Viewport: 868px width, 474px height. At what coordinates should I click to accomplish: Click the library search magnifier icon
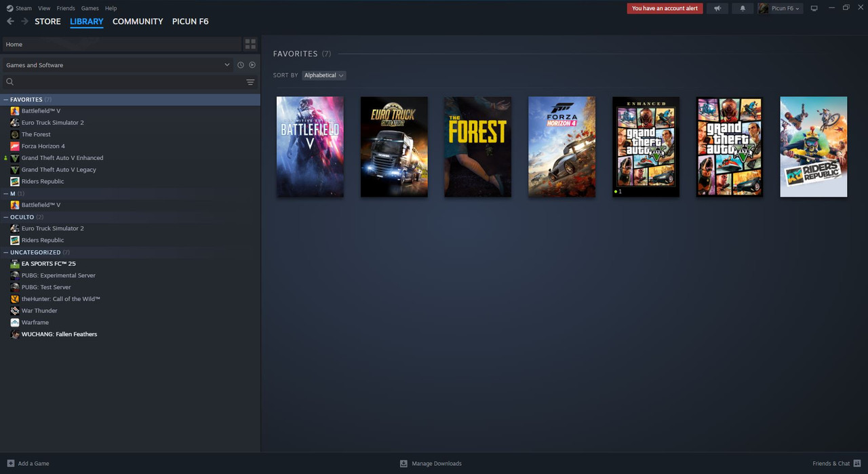[x=9, y=82]
